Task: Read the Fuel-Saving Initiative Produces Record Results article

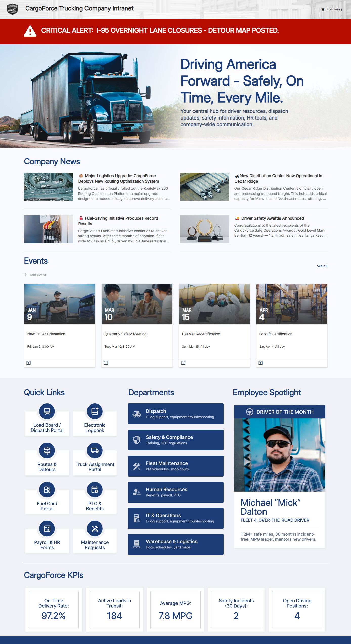Action: (118, 221)
